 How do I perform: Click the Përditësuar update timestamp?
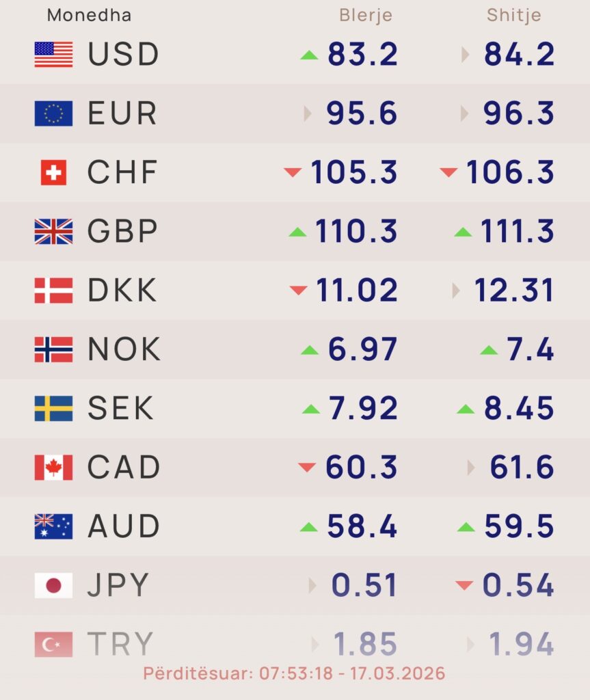point(294,673)
